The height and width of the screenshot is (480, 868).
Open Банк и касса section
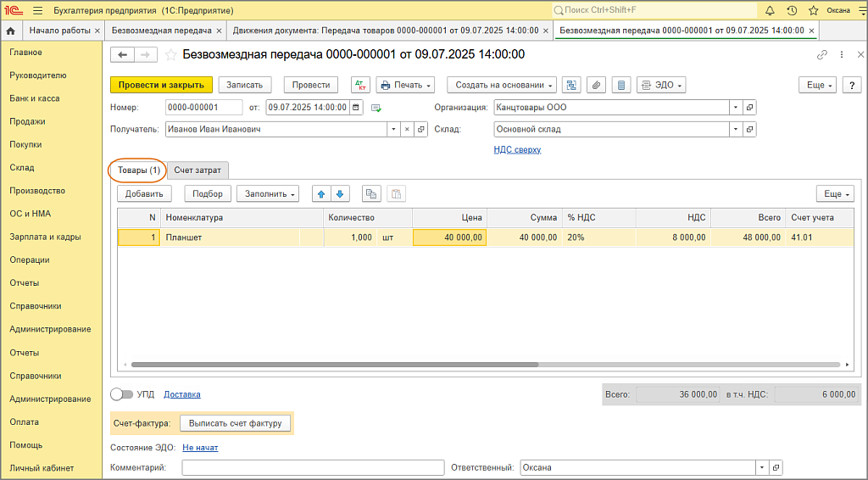pos(34,98)
